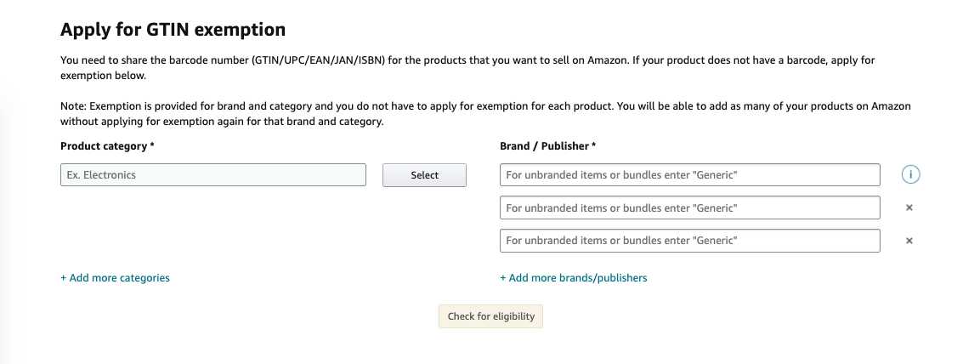Add more categories link
980x364 pixels.
(x=115, y=278)
